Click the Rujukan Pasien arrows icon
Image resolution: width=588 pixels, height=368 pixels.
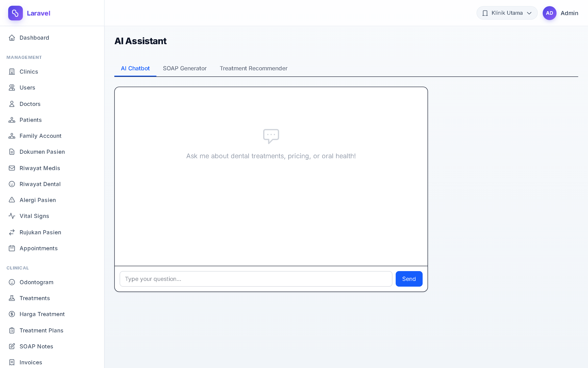[12, 232]
